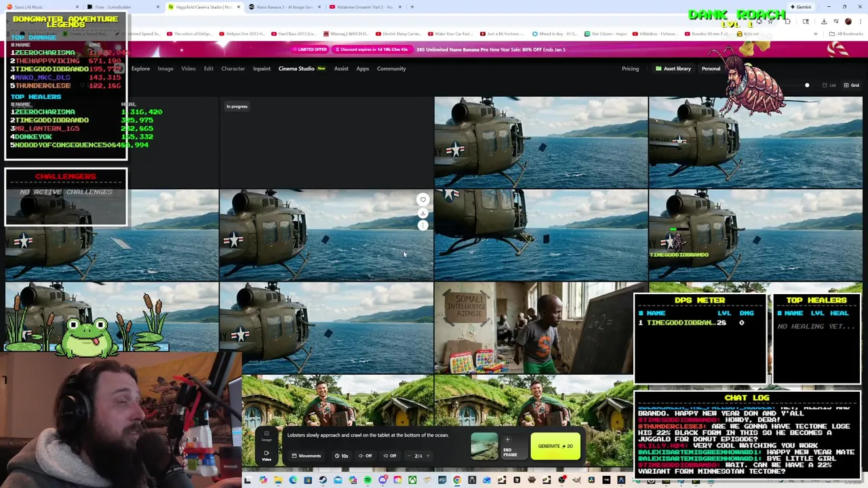Open the Personal workspace dropdown

711,68
